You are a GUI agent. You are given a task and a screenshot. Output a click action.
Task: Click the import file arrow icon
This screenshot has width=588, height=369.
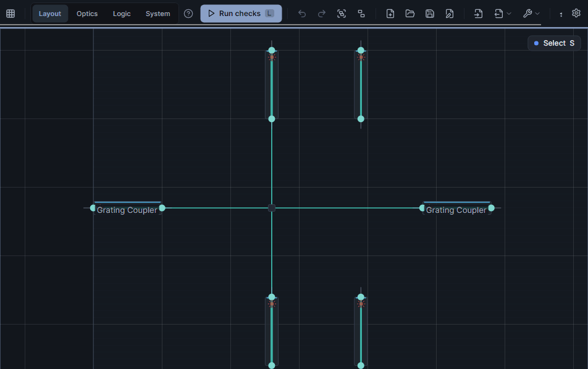tap(478, 14)
